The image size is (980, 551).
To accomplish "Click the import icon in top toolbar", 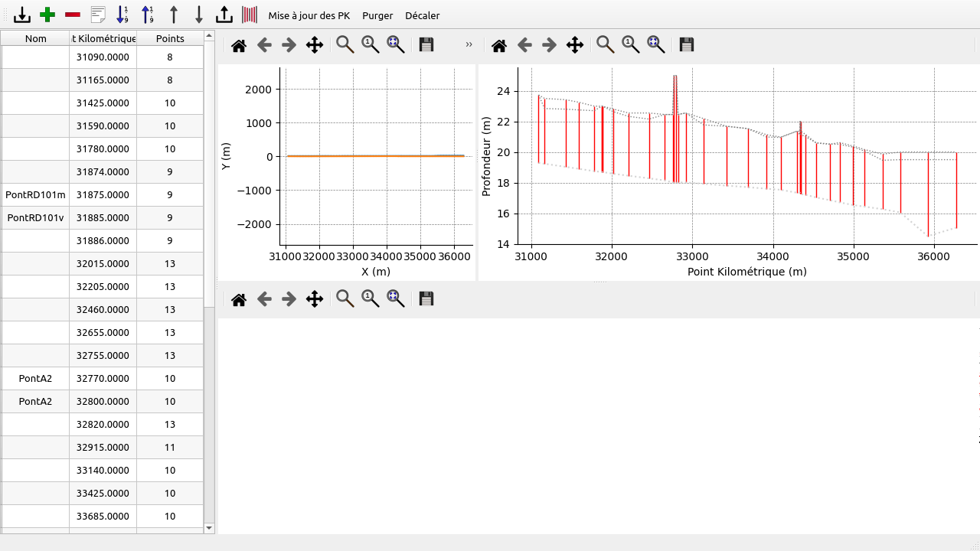I will click(x=22, y=15).
